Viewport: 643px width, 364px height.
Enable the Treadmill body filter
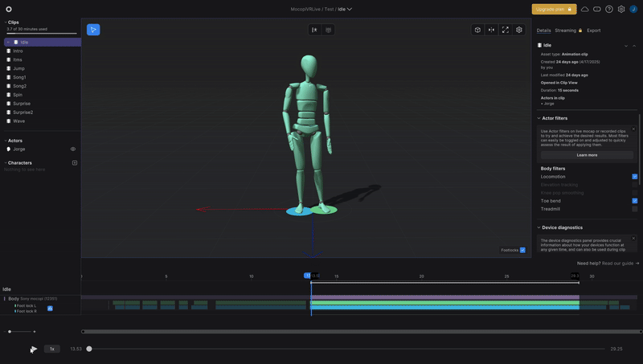pos(634,209)
